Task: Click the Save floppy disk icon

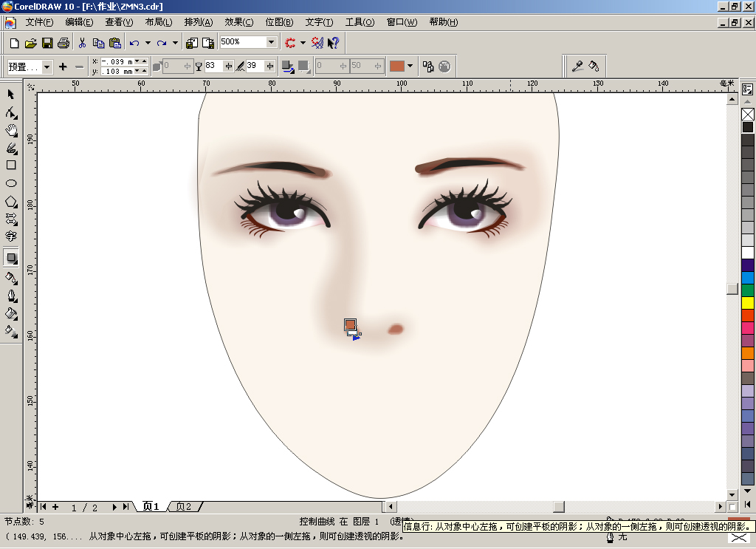Action: click(47, 43)
